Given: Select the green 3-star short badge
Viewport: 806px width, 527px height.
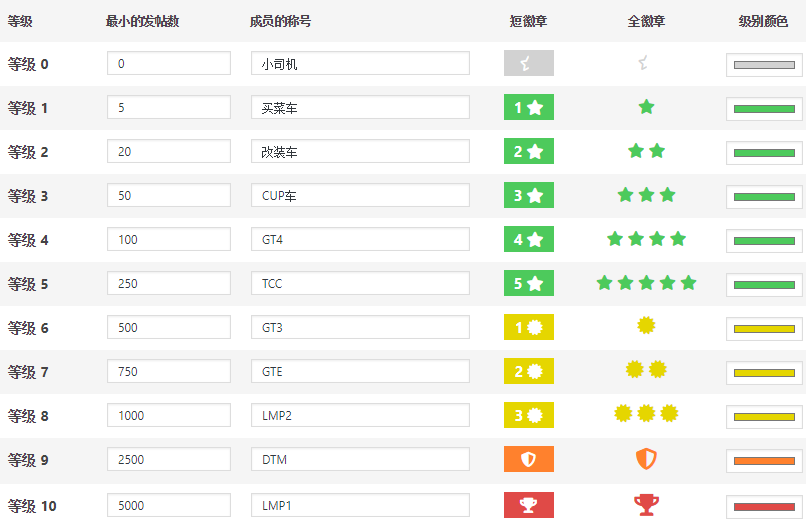Looking at the screenshot, I should 528,195.
